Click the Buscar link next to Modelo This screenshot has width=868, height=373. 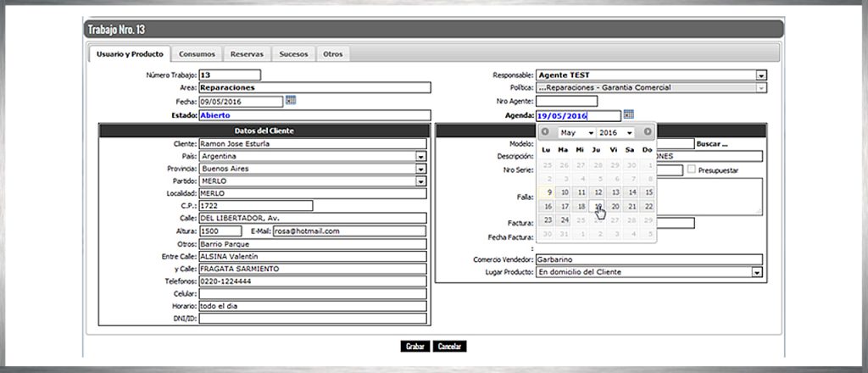tap(712, 144)
